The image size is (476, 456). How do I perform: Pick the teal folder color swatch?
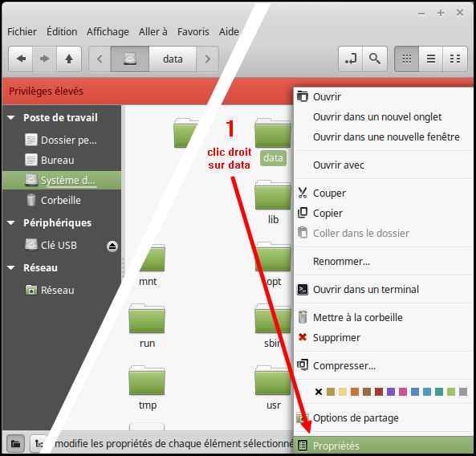[x=439, y=392]
